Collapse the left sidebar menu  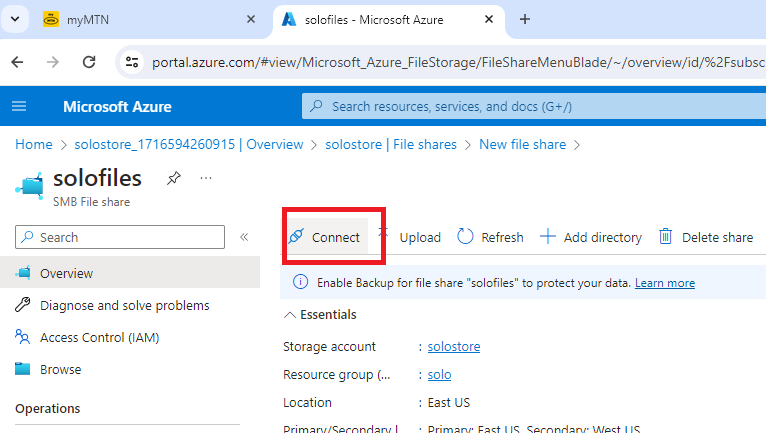tap(244, 237)
